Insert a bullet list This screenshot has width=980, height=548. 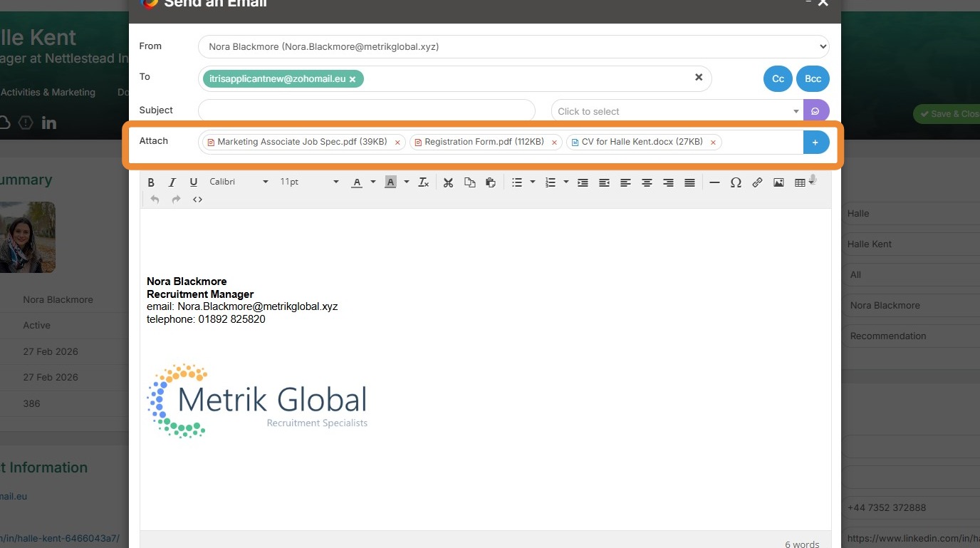point(517,182)
